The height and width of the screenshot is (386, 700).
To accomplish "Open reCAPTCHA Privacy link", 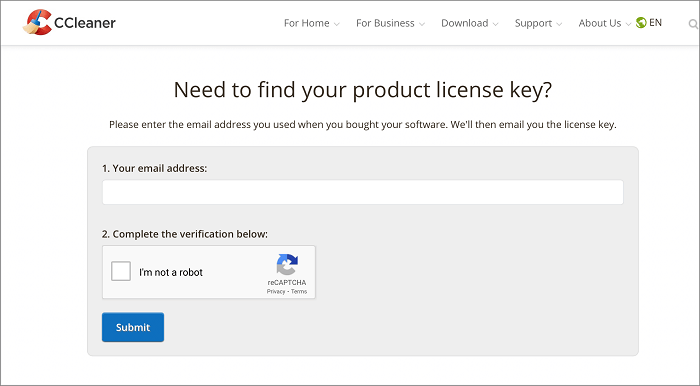I will coord(276,291).
